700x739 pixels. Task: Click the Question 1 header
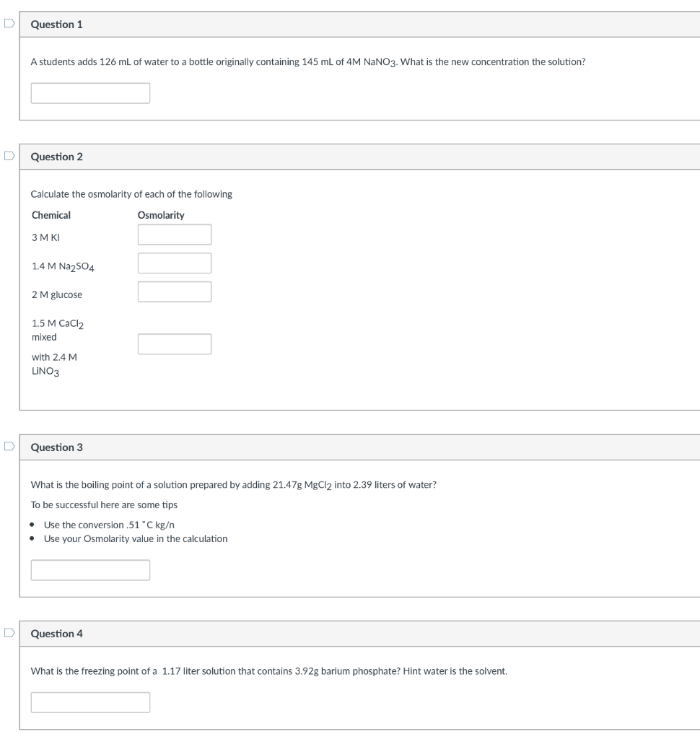click(x=56, y=25)
